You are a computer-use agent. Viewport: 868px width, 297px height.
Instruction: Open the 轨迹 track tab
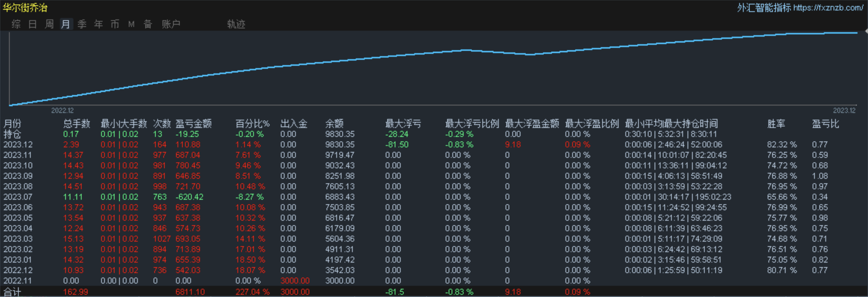(236, 24)
